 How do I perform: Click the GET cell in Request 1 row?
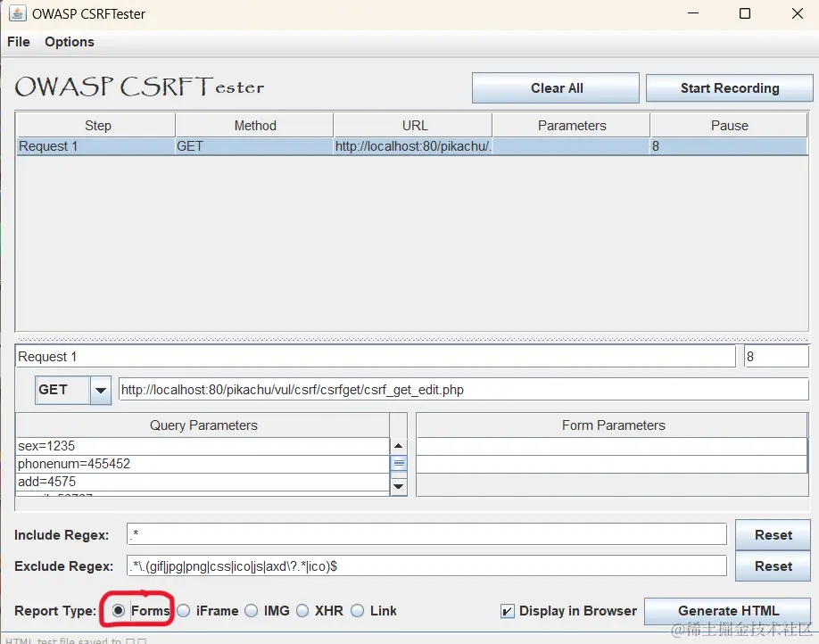tap(254, 146)
